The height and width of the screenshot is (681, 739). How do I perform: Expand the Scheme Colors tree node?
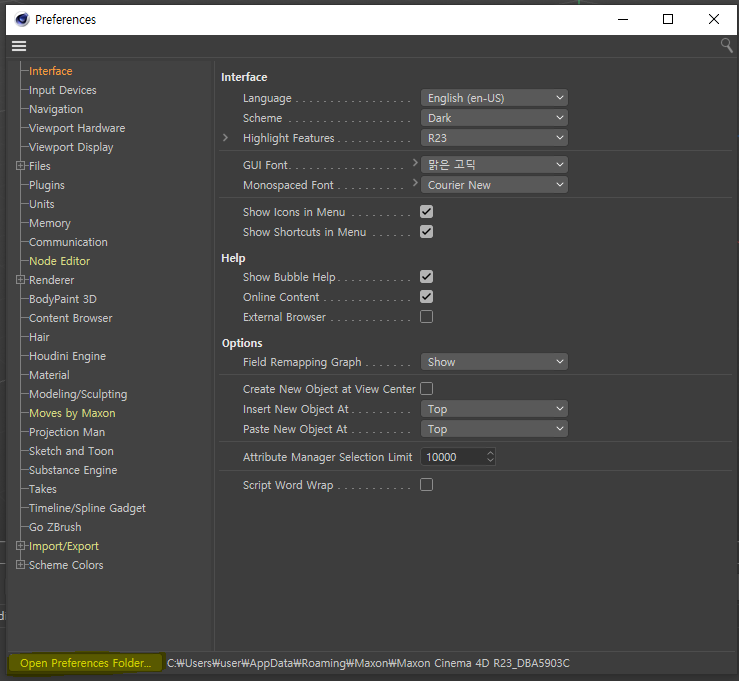[x=20, y=564]
